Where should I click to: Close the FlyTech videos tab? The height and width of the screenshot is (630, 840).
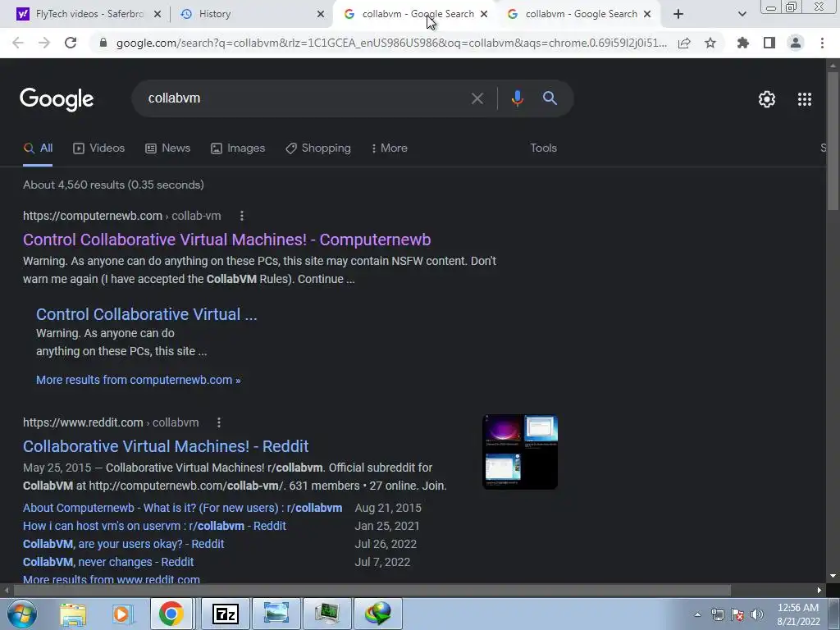[157, 14]
